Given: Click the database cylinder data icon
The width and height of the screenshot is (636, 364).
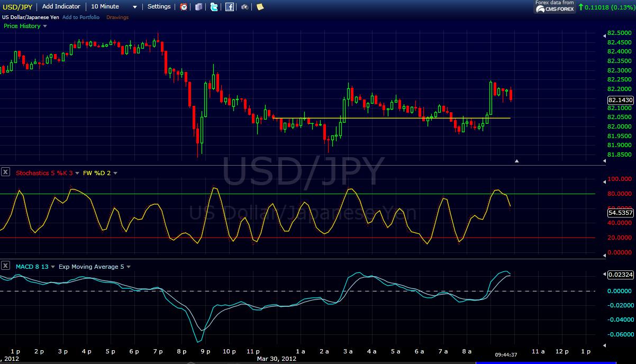Looking at the screenshot, I should pos(198,7).
